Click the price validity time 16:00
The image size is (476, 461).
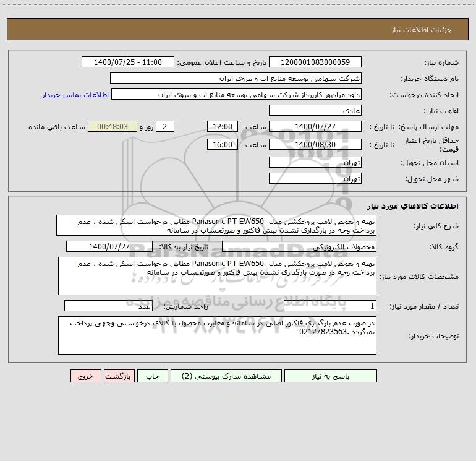(x=222, y=144)
